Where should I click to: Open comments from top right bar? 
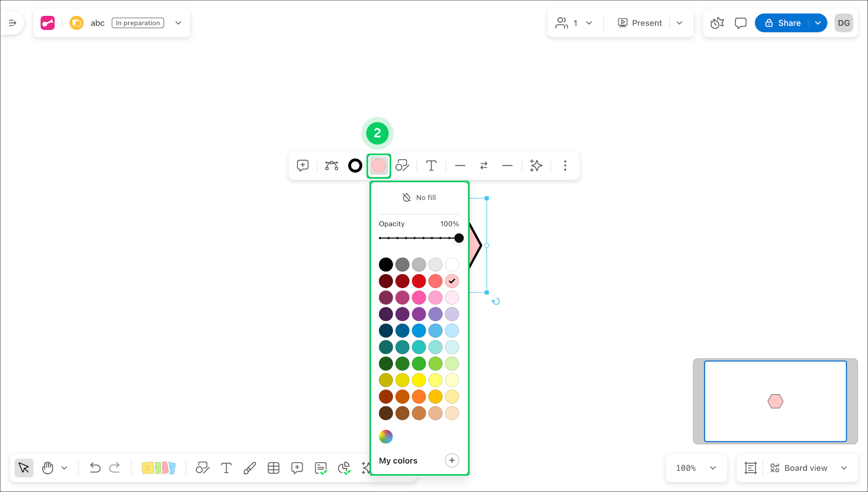(740, 23)
